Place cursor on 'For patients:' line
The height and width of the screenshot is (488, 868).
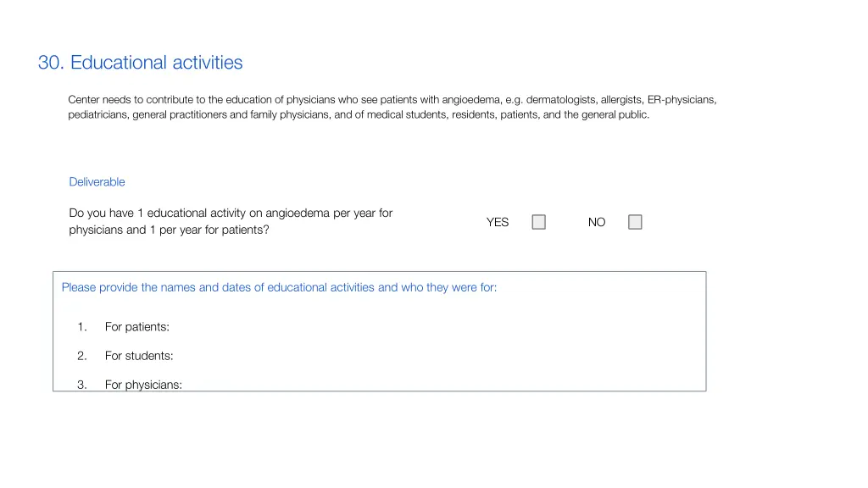[137, 327]
